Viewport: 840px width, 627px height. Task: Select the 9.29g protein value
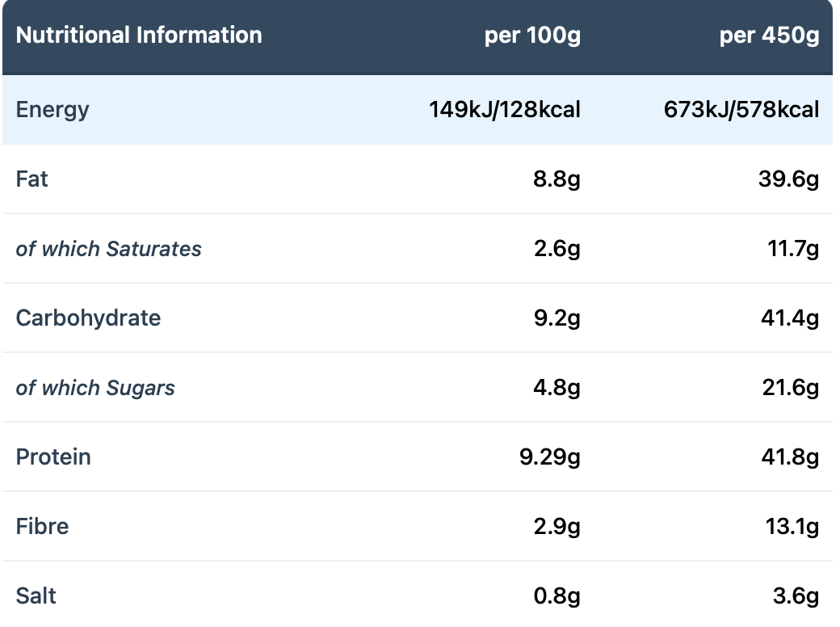[x=550, y=457]
